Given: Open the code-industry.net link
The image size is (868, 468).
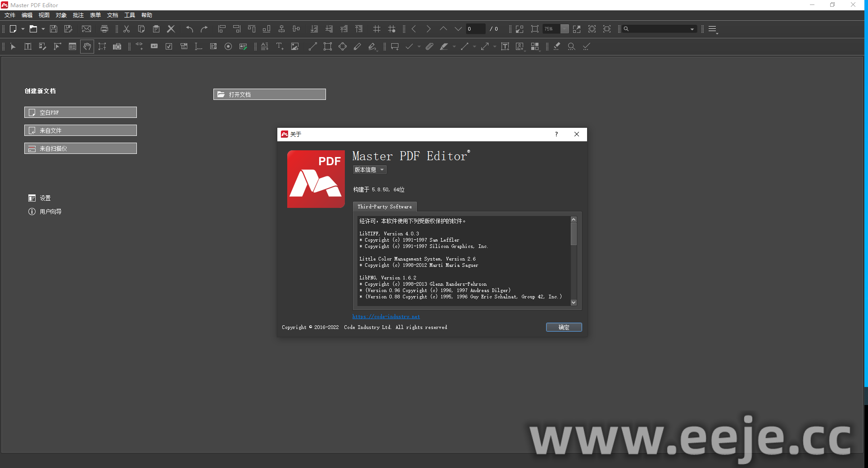Looking at the screenshot, I should pos(386,317).
